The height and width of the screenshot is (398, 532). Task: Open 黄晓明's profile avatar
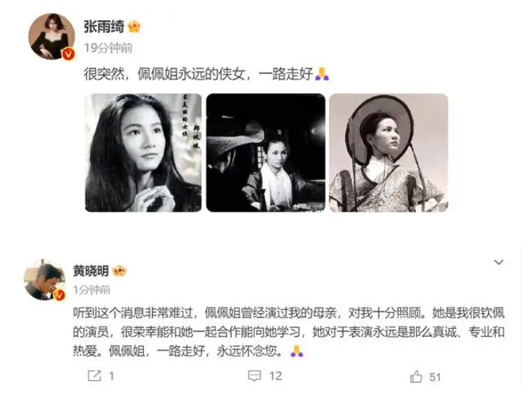tap(45, 280)
